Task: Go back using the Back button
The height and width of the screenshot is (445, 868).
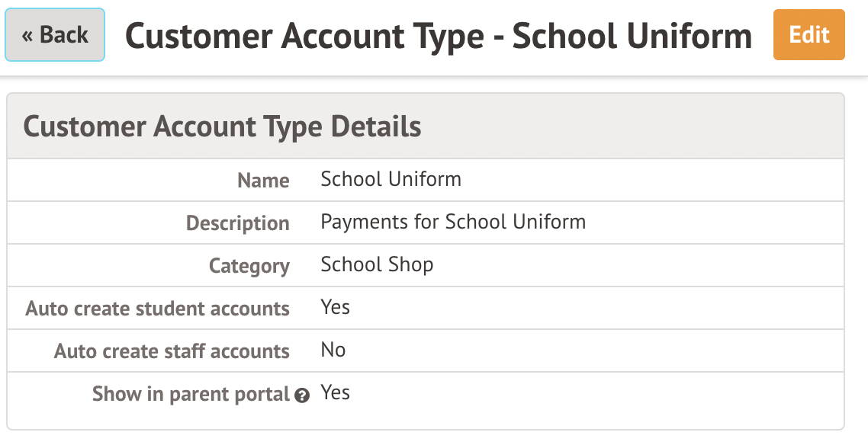Action: point(55,35)
